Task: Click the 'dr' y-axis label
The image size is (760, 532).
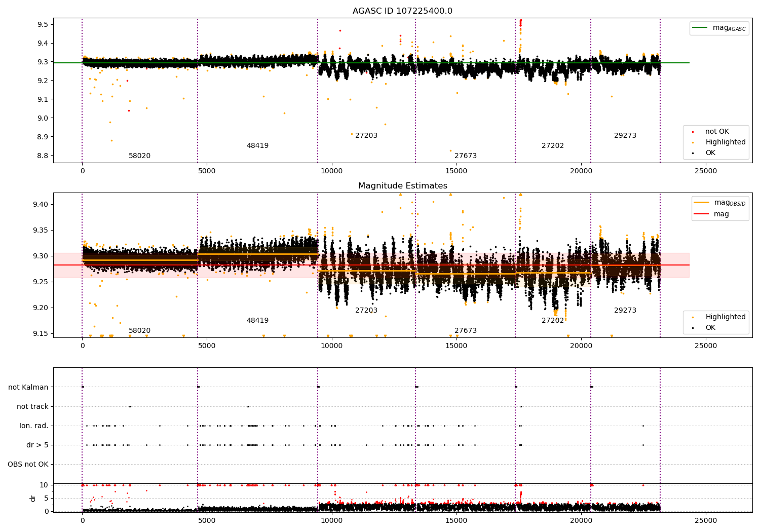Action: 33,498
